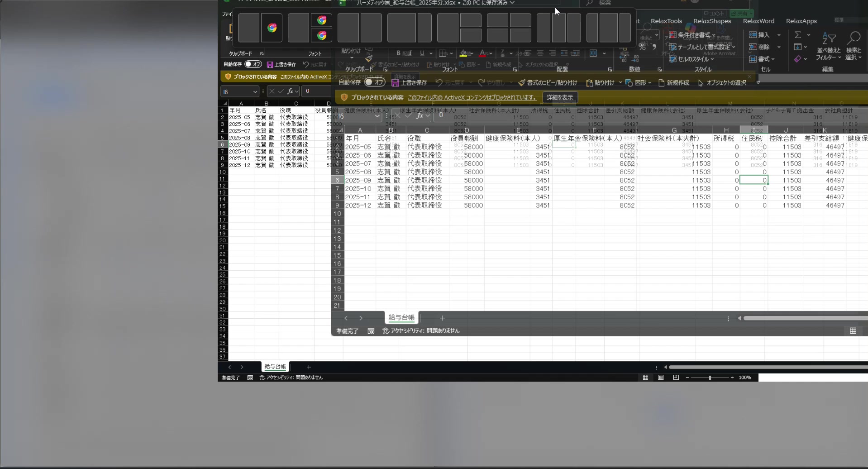Viewport: 868px width, 469px height.
Task: Open 並べ替えとフィルター sort and filter
Action: [828, 46]
